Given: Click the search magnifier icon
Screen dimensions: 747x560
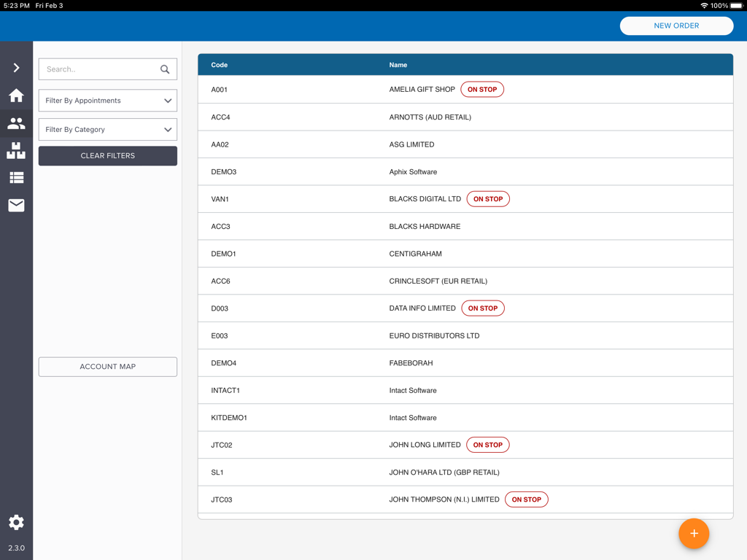Looking at the screenshot, I should [x=166, y=69].
